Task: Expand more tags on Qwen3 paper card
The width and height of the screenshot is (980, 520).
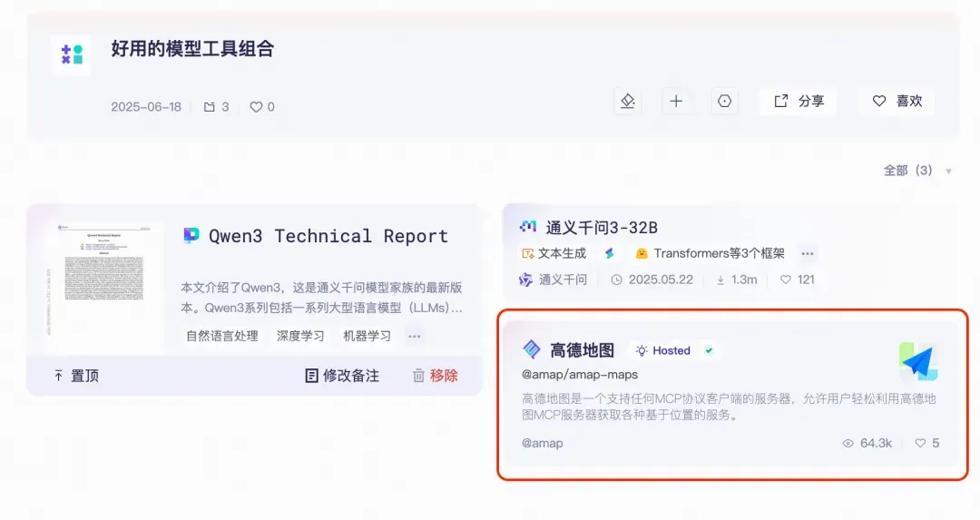Action: coord(415,337)
